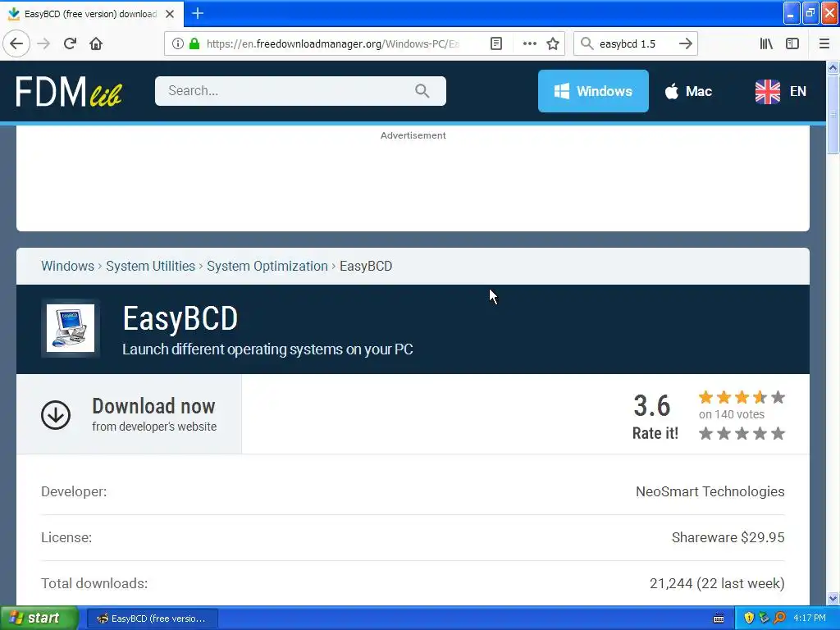Click the page scrollbar up arrow
Viewport: 840px width, 630px height.
[x=833, y=67]
